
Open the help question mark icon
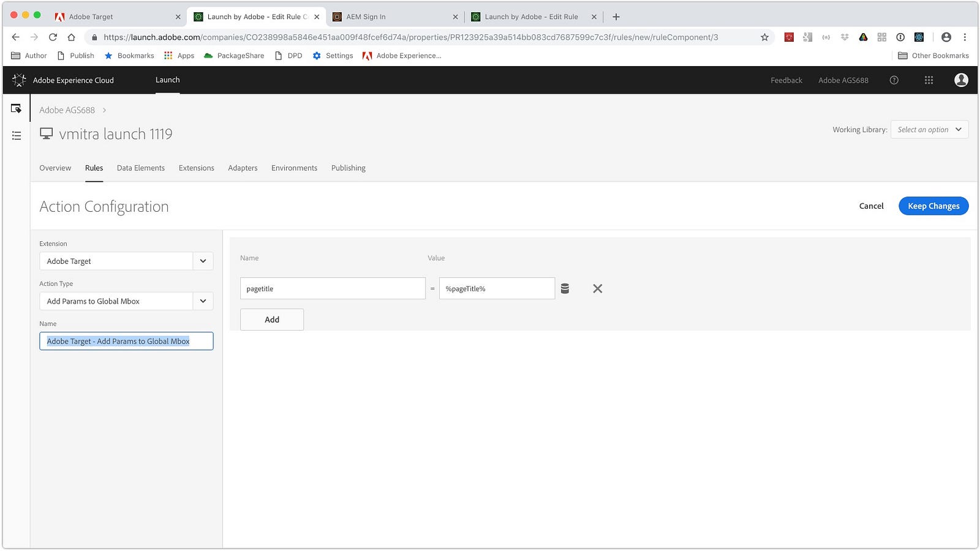[894, 80]
